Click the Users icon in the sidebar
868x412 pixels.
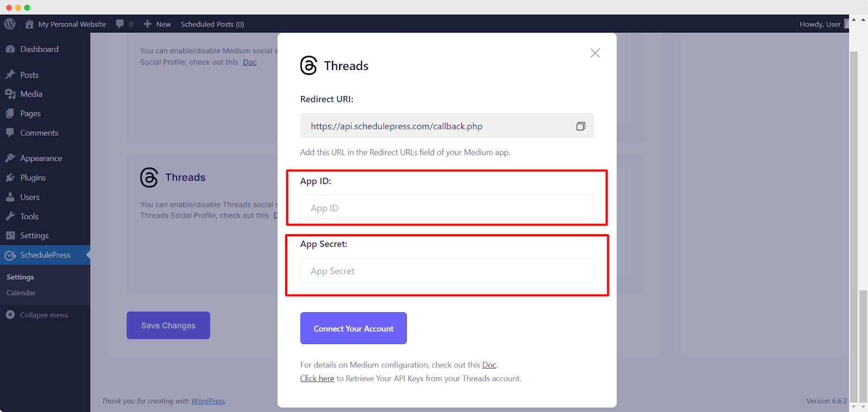coord(12,197)
